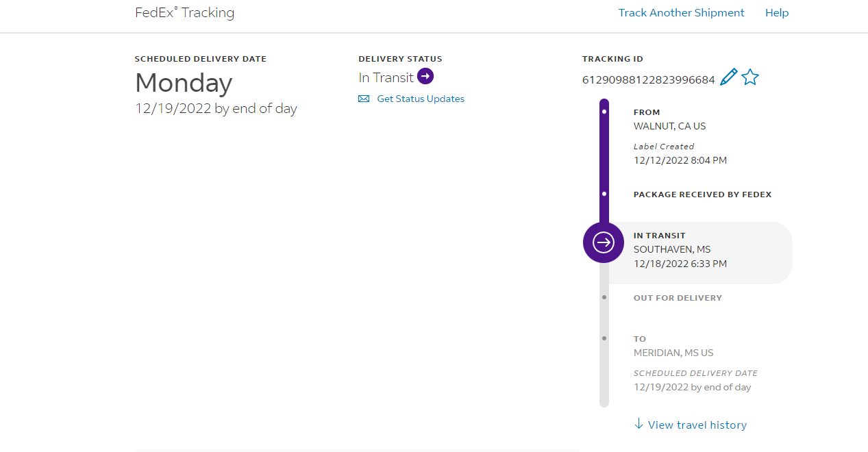Click the To destination timeline dot
The height and width of the screenshot is (452, 868).
(x=604, y=338)
